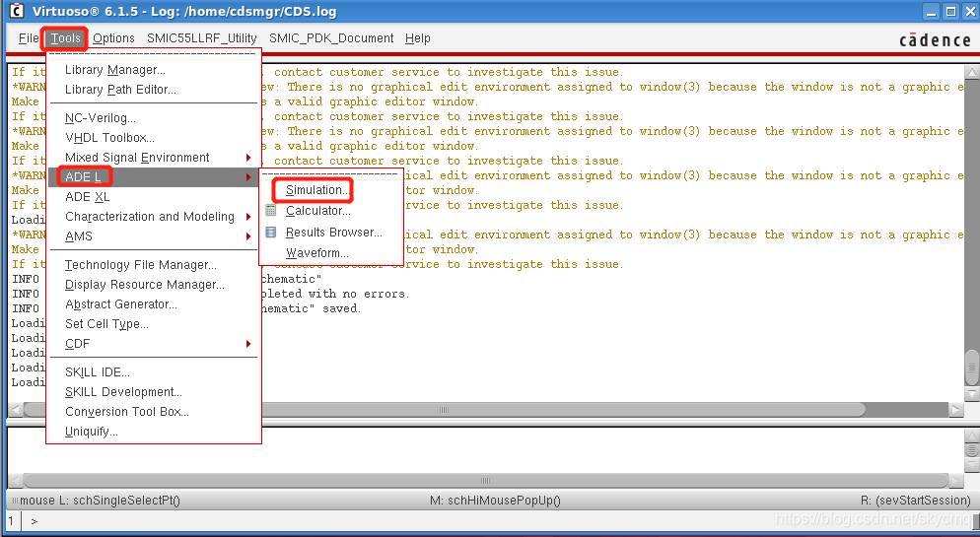980x537 pixels.
Task: Close the open Tools menu
Action: click(x=66, y=38)
